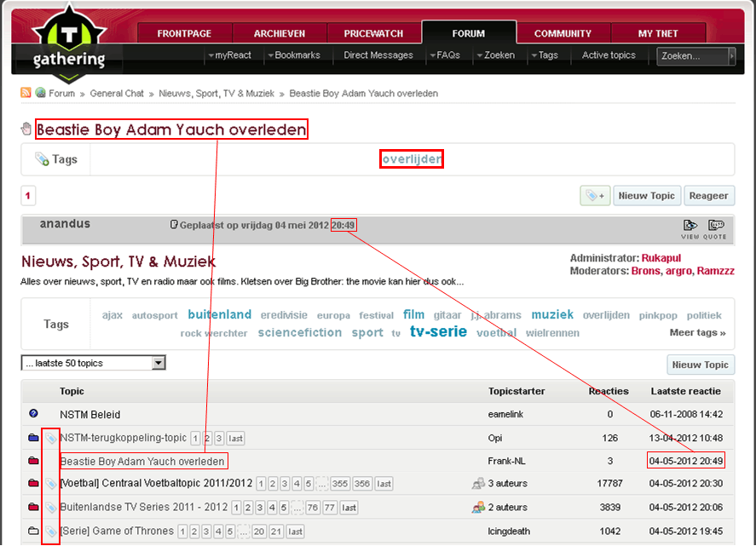The height and width of the screenshot is (546, 756).
Task: Switch to the COMMUNITY tab
Action: (563, 33)
